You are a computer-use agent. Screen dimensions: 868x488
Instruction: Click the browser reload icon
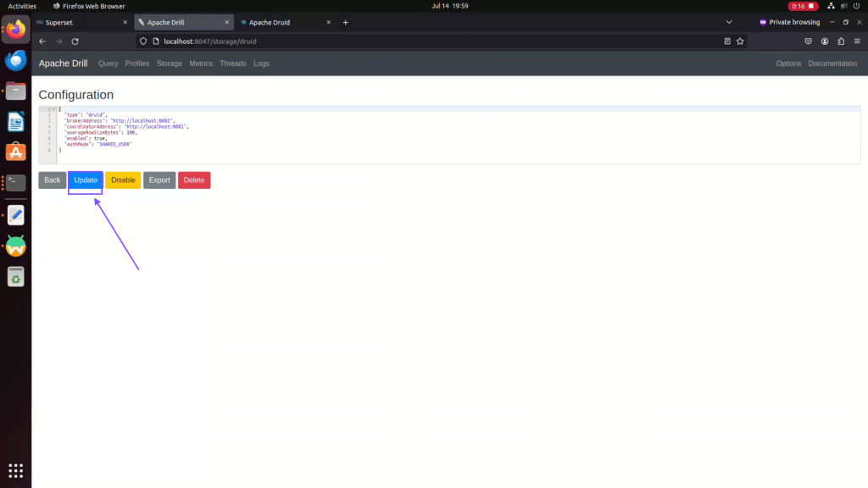click(x=75, y=41)
